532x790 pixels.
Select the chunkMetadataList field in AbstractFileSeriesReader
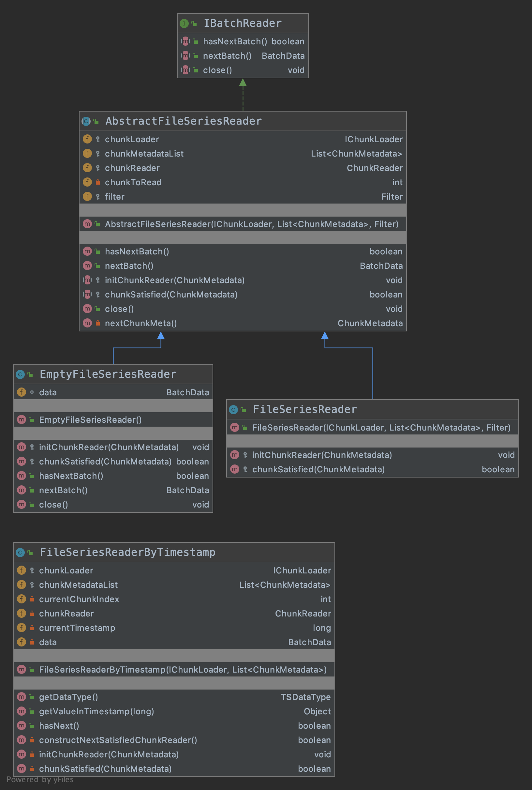click(x=144, y=154)
